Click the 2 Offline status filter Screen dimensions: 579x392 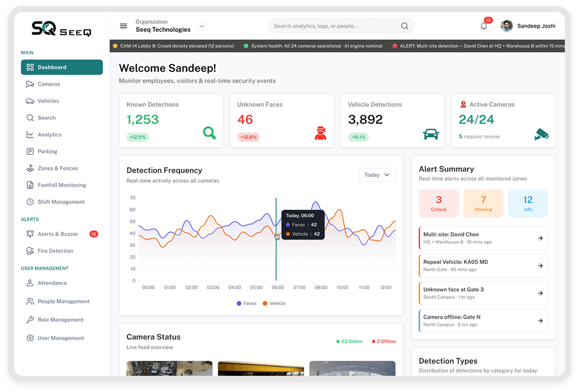click(x=383, y=341)
